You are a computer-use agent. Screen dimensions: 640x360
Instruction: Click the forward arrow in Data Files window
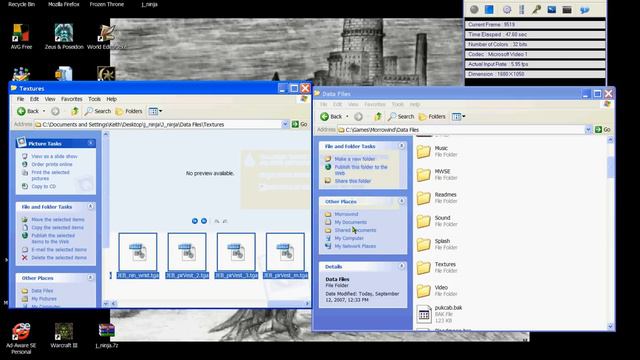[358, 117]
